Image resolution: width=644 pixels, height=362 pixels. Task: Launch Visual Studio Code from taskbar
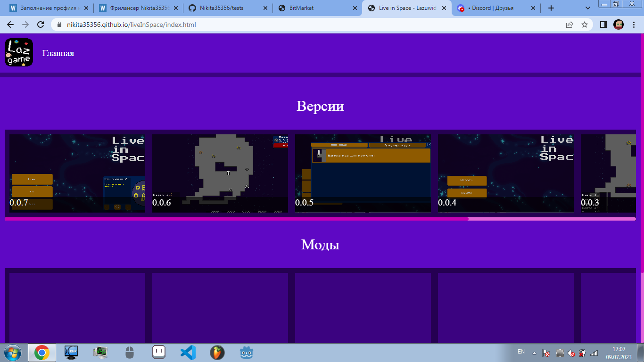click(x=188, y=353)
